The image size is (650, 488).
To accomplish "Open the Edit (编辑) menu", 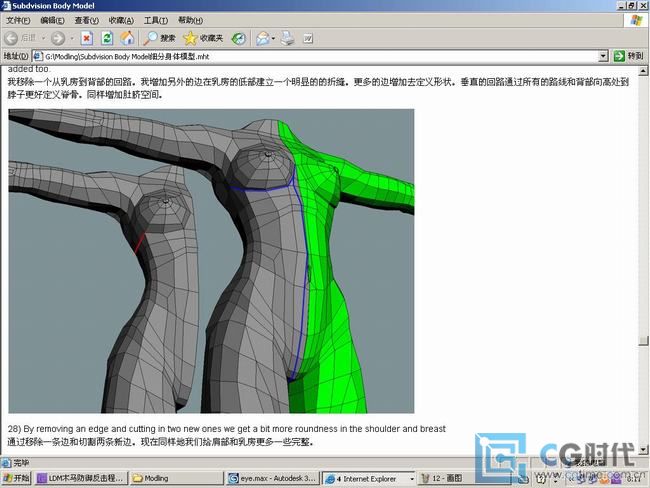I will click(52, 20).
